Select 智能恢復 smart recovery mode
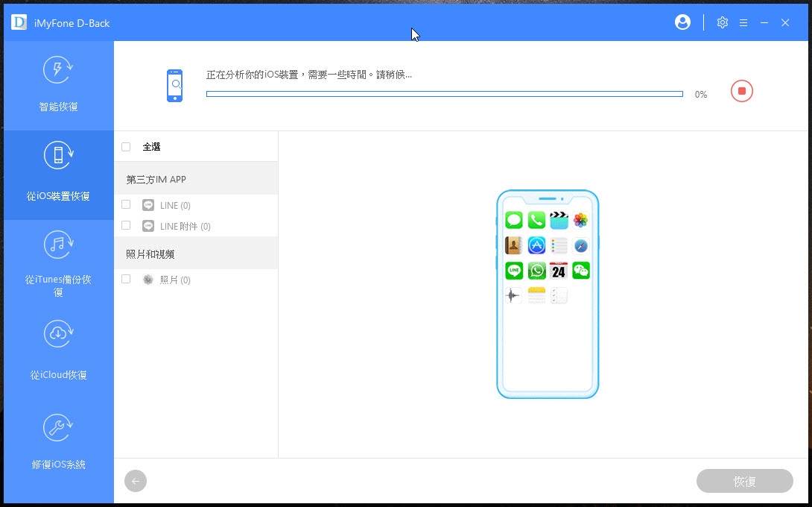Viewport: 812px width, 507px height. pos(59,86)
